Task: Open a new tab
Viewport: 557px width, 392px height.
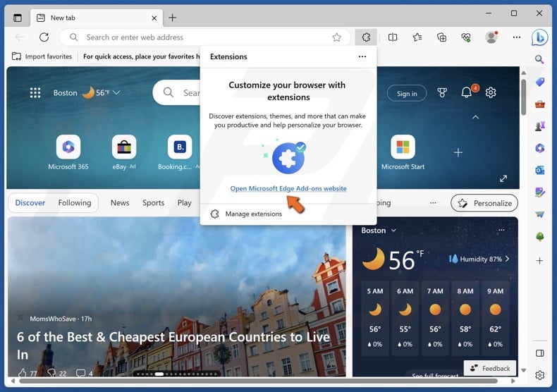Action: (x=172, y=18)
